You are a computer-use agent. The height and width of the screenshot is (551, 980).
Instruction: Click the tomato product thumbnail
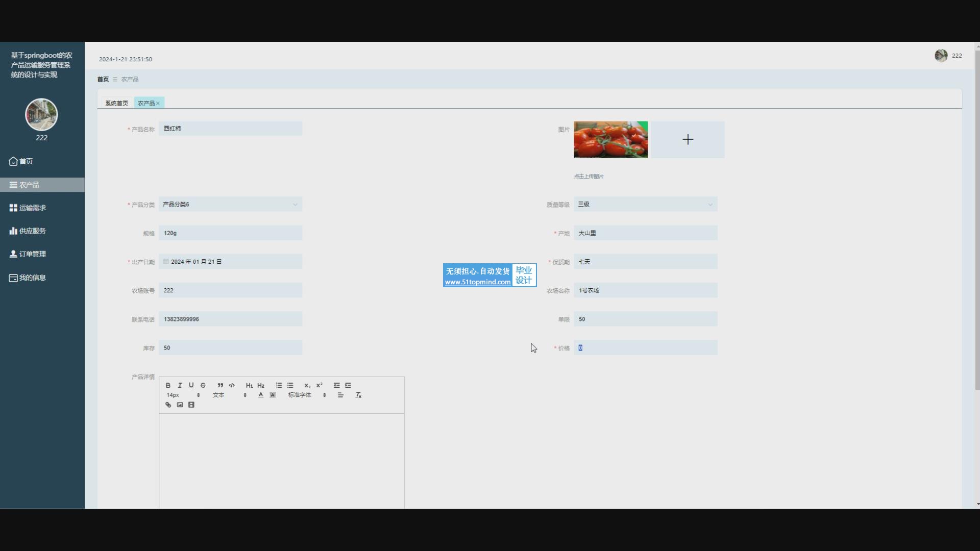point(610,139)
